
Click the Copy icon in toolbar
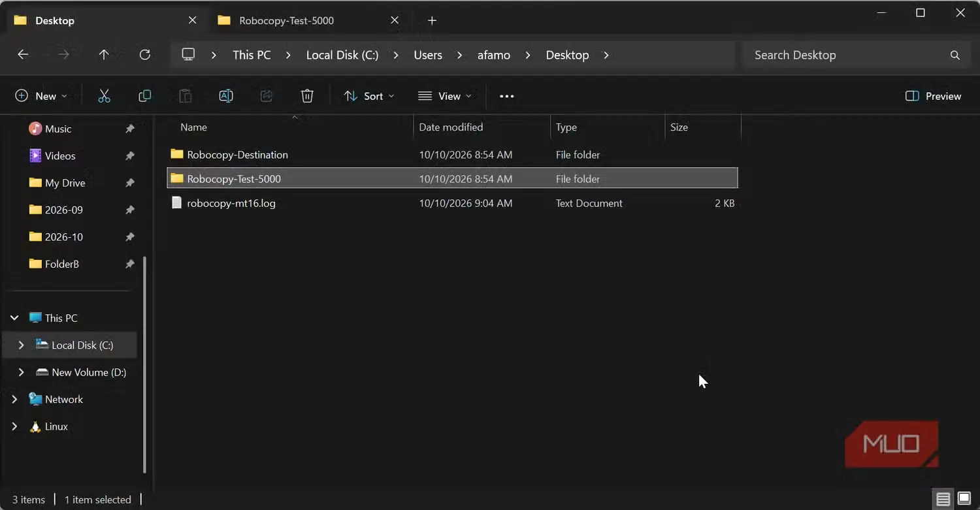point(145,96)
